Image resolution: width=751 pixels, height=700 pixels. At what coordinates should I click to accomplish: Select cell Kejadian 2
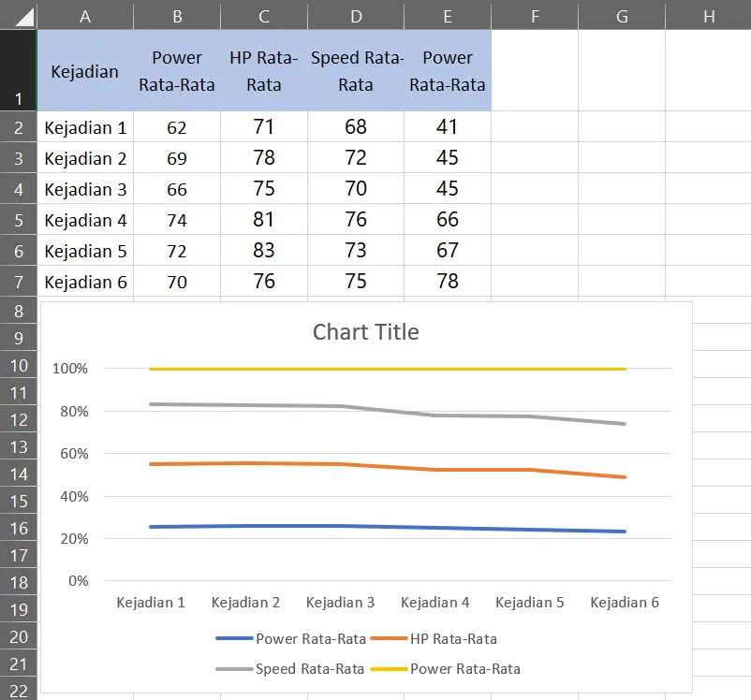coord(85,157)
